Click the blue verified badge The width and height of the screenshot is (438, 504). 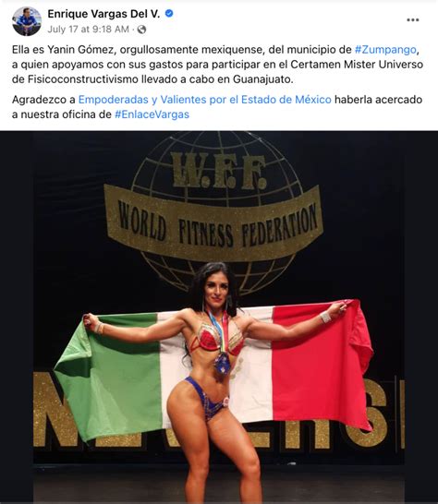point(169,14)
